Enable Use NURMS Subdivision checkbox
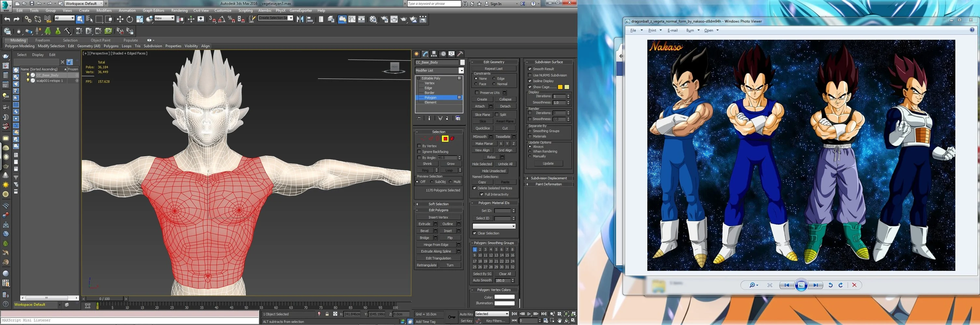The height and width of the screenshot is (325, 980). [x=530, y=75]
